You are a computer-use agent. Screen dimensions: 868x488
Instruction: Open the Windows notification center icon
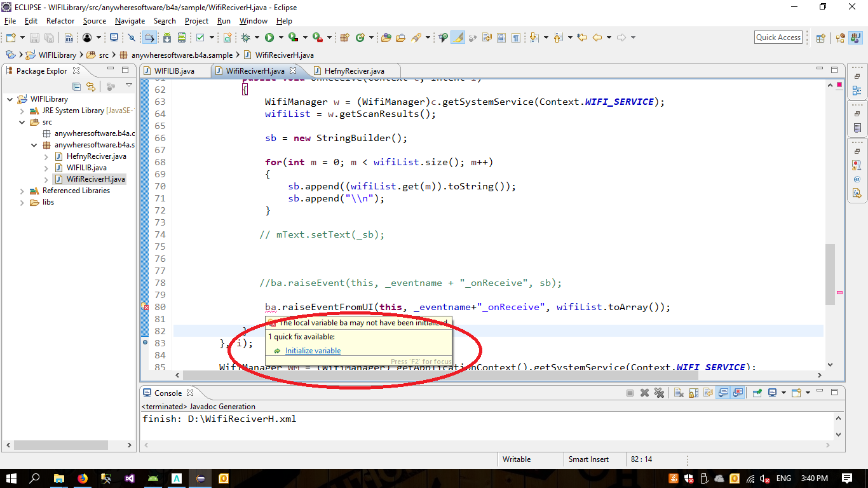click(847, 478)
